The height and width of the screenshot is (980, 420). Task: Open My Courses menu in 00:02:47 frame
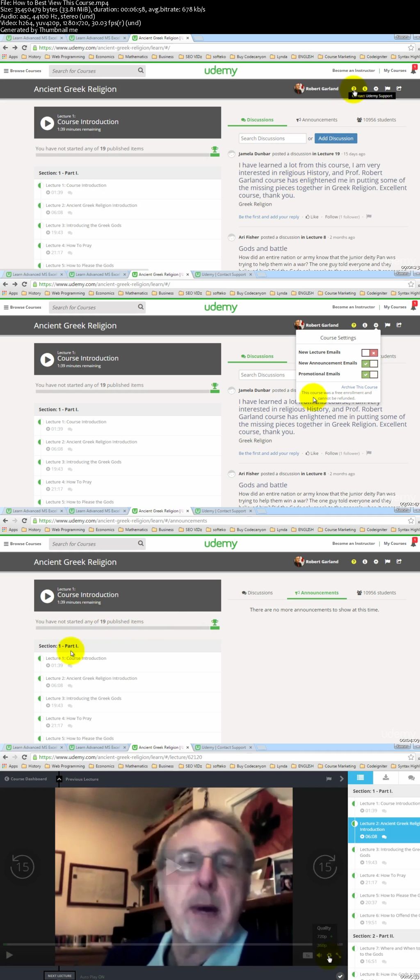(x=395, y=307)
